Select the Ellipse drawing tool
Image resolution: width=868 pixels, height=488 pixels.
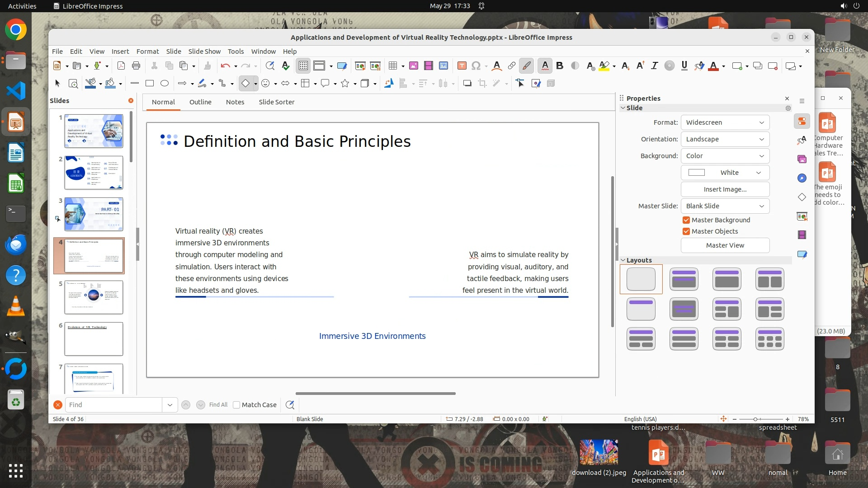click(x=165, y=83)
